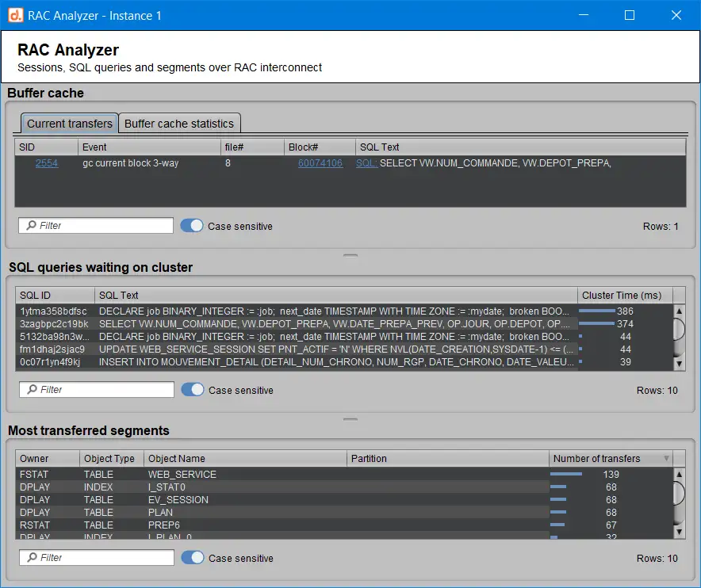
Task: Sort segments by Object Type column header
Action: tap(112, 458)
